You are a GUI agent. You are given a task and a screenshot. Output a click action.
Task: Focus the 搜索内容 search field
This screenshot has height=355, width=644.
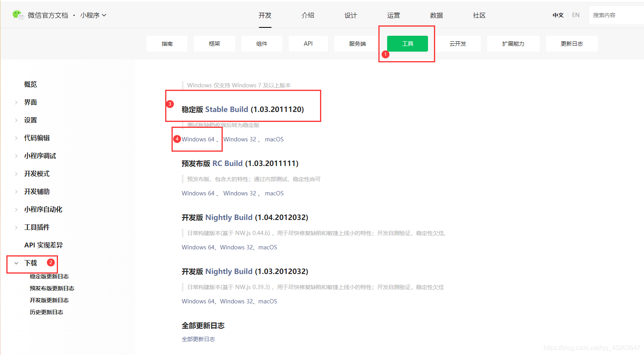click(616, 15)
